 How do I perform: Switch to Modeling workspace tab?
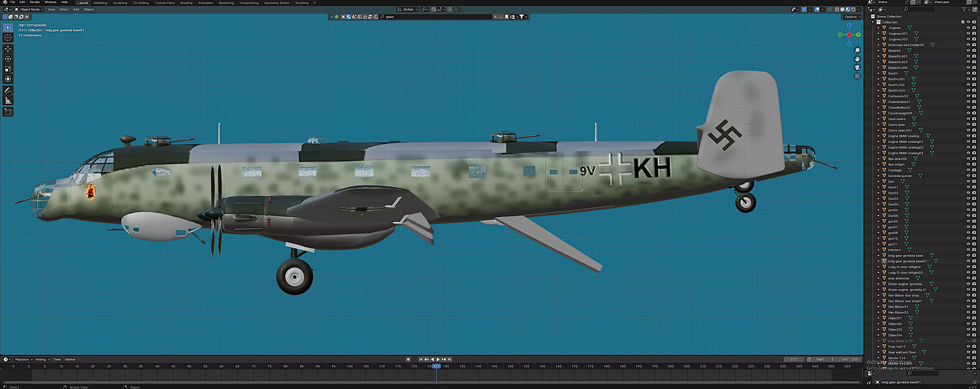[101, 3]
